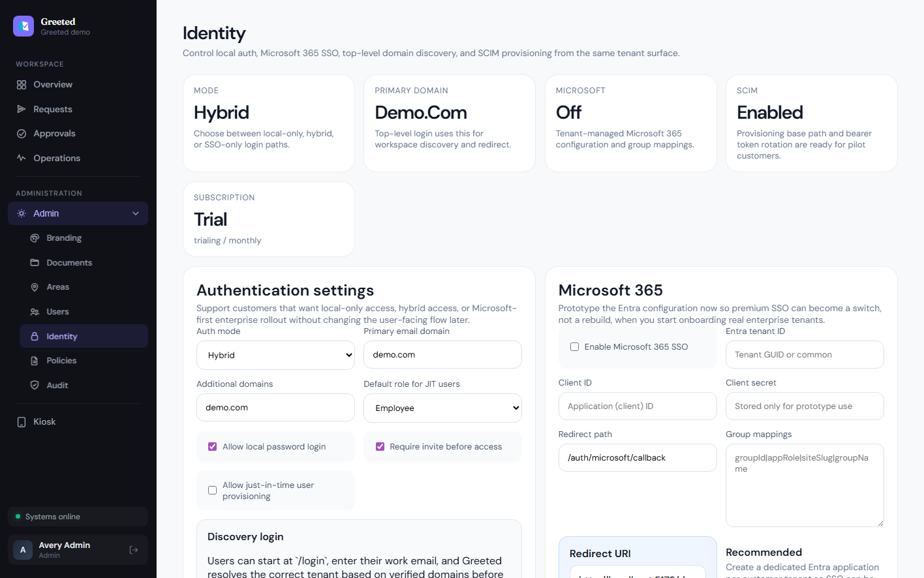This screenshot has width=924, height=578.
Task: Open the Users admin page
Action: [x=84, y=312]
